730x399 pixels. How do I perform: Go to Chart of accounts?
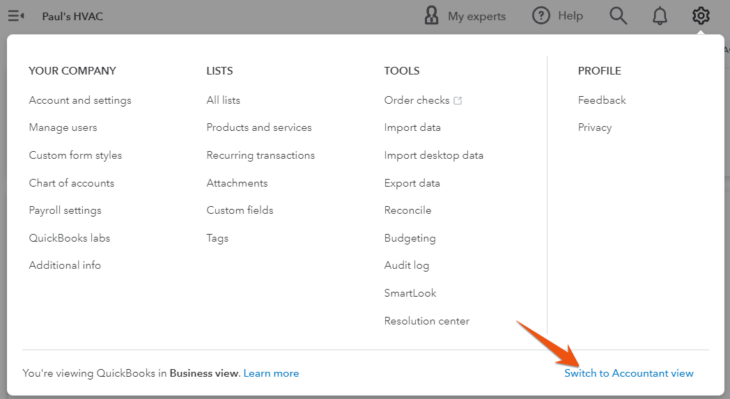pyautogui.click(x=72, y=183)
